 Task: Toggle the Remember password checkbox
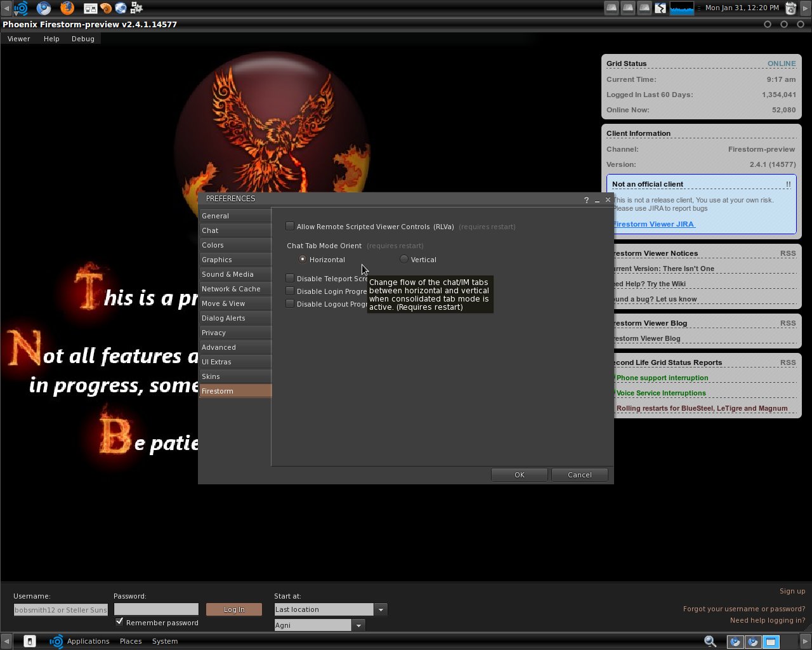(119, 622)
